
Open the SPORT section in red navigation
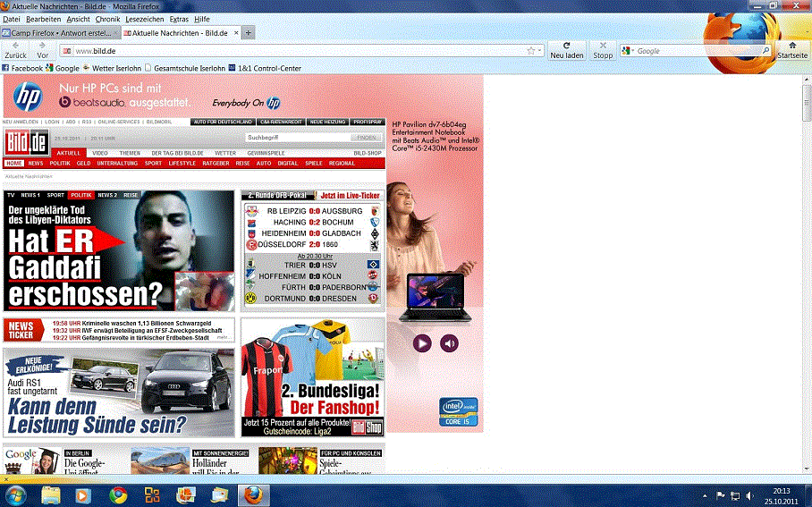[x=154, y=164]
